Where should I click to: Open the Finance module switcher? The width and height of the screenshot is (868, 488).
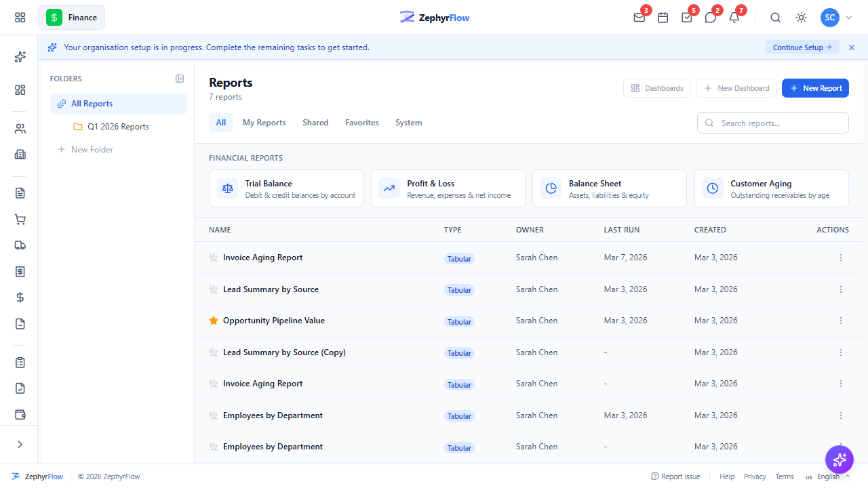[x=71, y=18]
